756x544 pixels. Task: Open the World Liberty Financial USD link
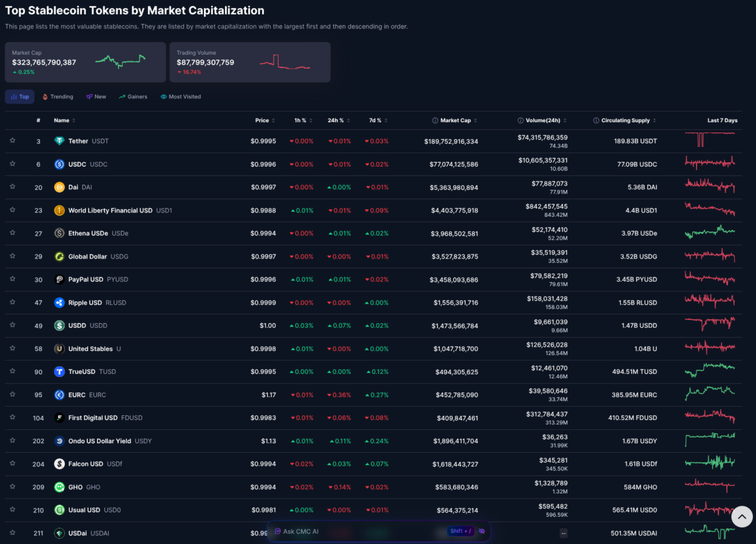[110, 211]
